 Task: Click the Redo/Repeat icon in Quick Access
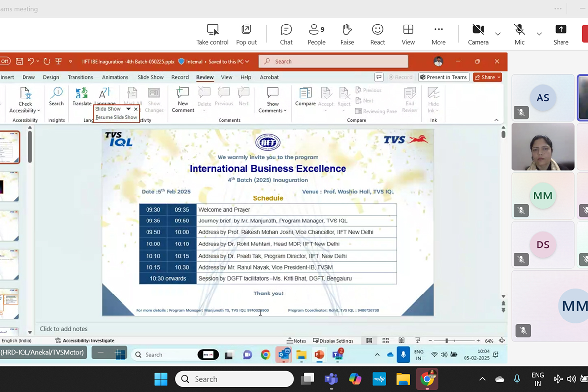coord(47,61)
